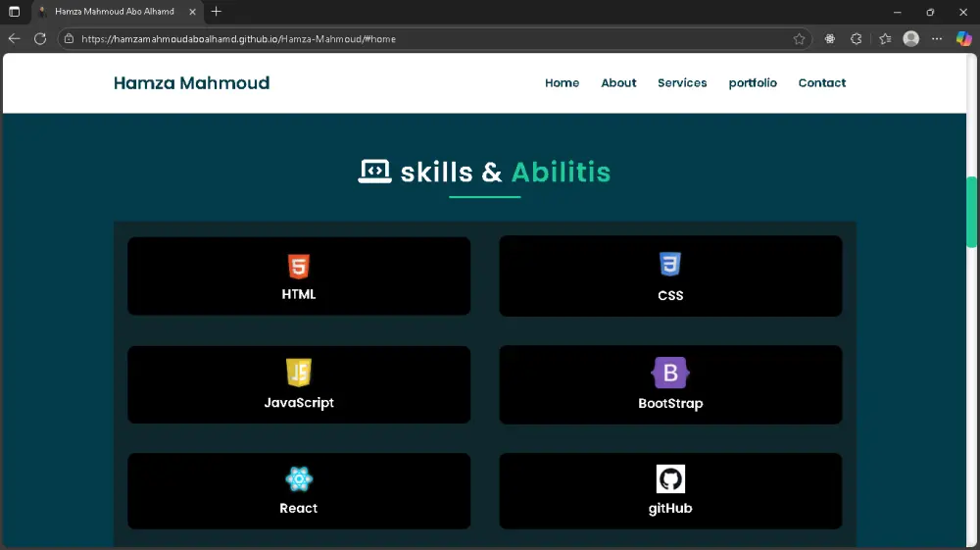The image size is (980, 550).
Task: Go back with the browser back arrow
Action: tap(14, 39)
